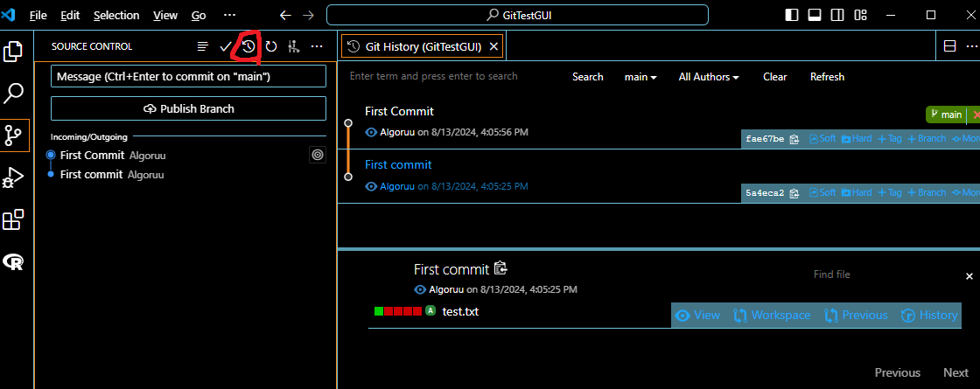Create Branch from commit 5a4eca2
Viewport: 980px width, 389px height.
[927, 192]
